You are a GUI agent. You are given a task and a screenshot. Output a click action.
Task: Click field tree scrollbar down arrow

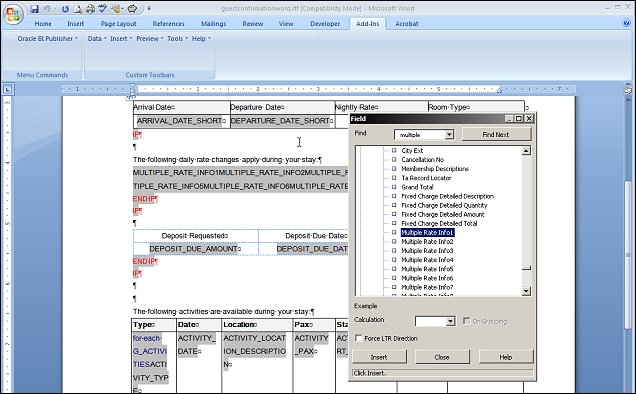click(x=526, y=291)
